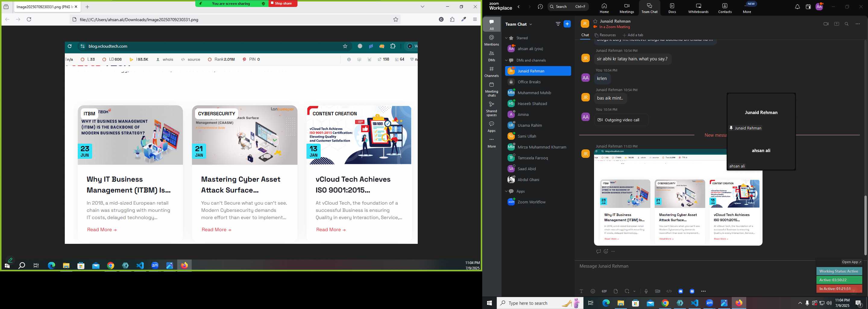The image size is (868, 309).
Task: Open Apps in the Zoom sidebar
Action: (492, 126)
